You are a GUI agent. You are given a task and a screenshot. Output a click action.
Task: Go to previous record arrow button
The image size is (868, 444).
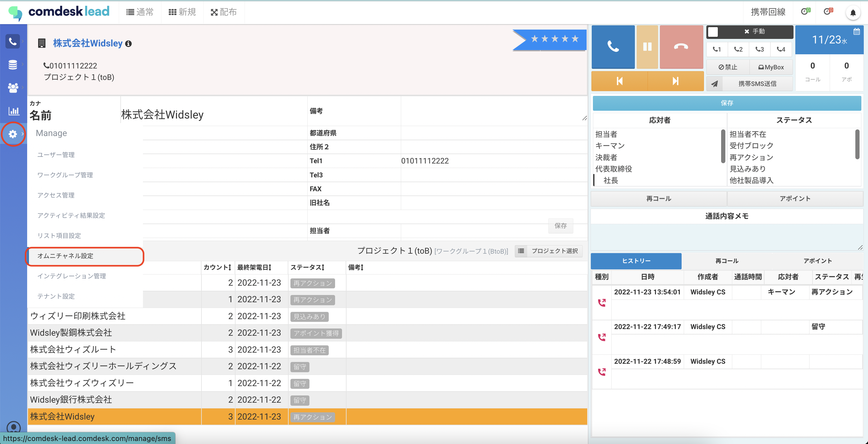(619, 81)
